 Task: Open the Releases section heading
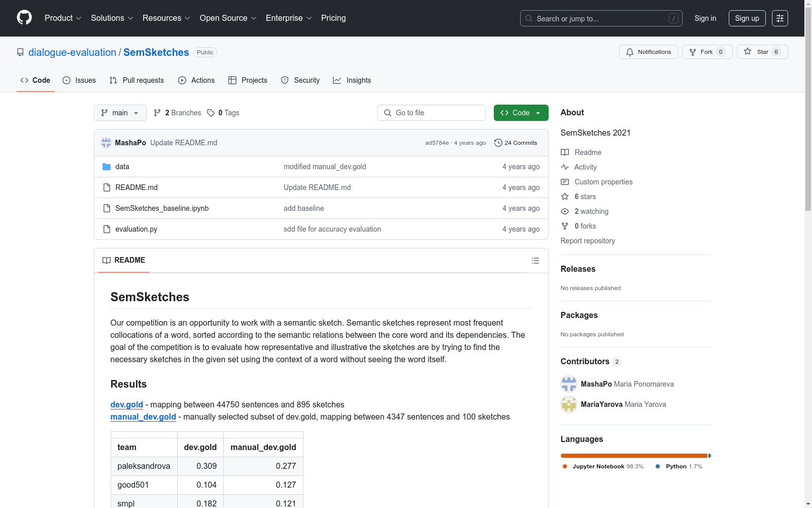578,269
